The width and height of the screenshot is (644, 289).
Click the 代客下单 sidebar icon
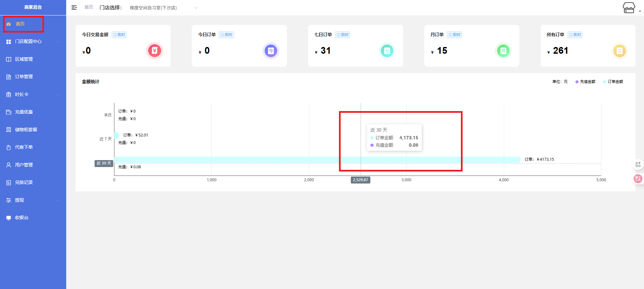9,147
